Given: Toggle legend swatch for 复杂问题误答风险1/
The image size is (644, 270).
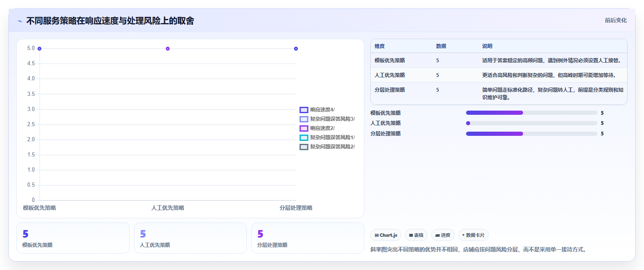Looking at the screenshot, I should (x=304, y=138).
